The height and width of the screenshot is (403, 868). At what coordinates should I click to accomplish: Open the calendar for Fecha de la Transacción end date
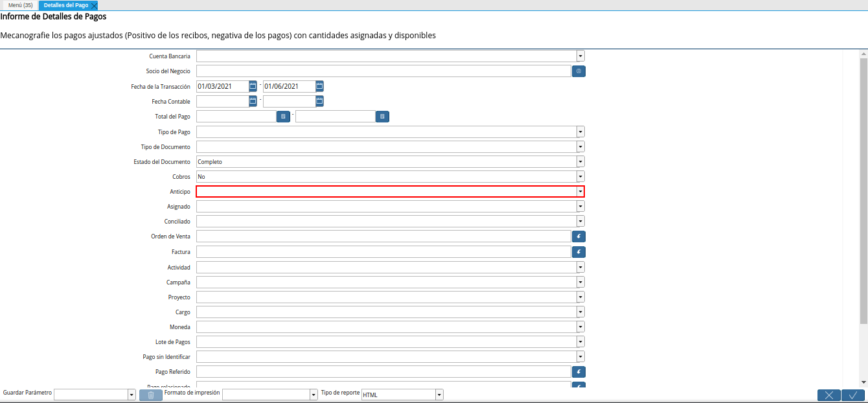(x=319, y=86)
